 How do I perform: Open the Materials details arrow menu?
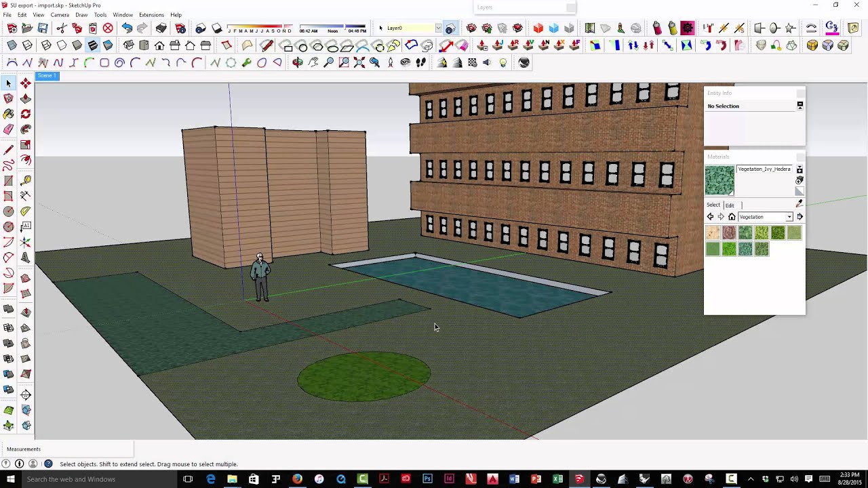point(800,217)
